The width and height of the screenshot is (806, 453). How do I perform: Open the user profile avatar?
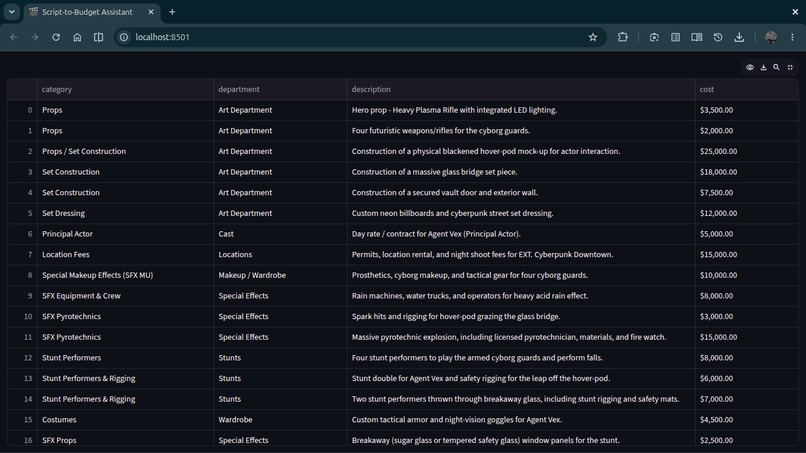click(771, 37)
